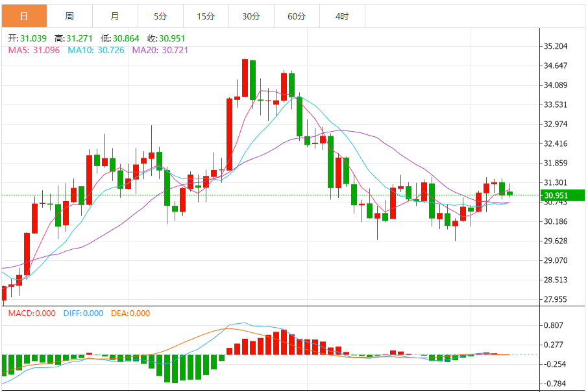The width and height of the screenshot is (588, 392).
Task: Click the 35.204 price axis label
Action: click(556, 46)
